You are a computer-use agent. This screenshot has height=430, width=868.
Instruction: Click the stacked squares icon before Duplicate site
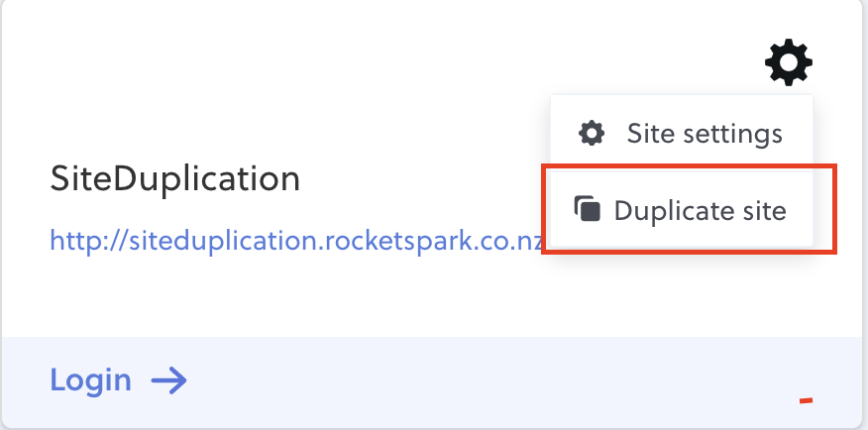(x=588, y=209)
